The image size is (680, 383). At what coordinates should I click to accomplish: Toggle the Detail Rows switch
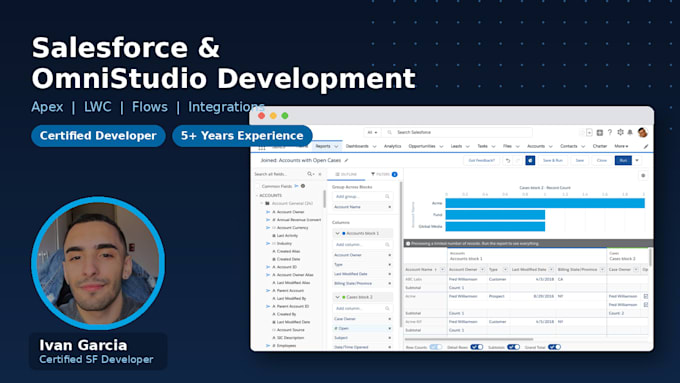coord(477,347)
